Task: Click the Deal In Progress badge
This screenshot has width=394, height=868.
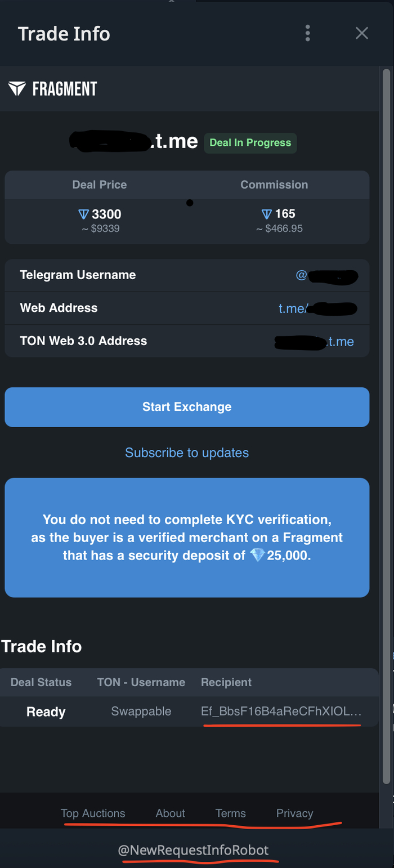Action: tap(250, 143)
